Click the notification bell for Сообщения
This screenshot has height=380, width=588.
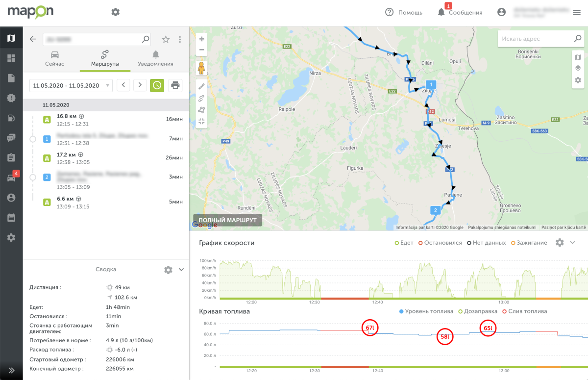(x=441, y=12)
